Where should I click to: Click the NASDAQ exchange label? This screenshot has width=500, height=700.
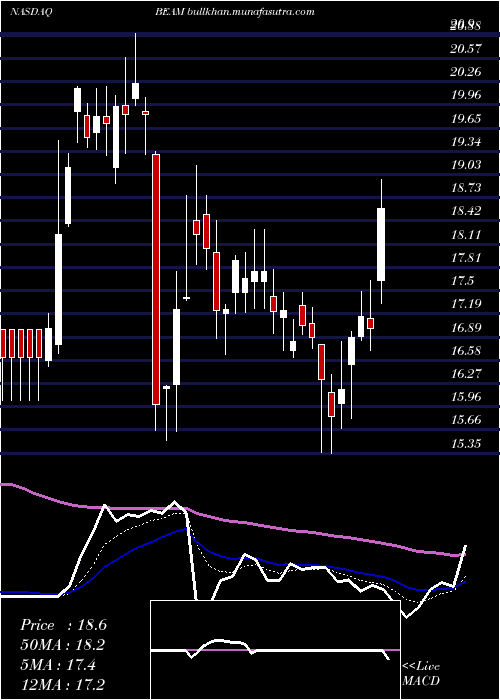pos(30,12)
